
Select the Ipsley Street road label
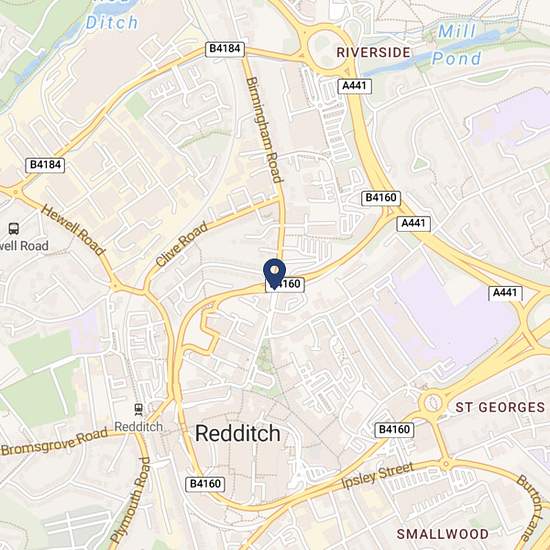click(377, 475)
